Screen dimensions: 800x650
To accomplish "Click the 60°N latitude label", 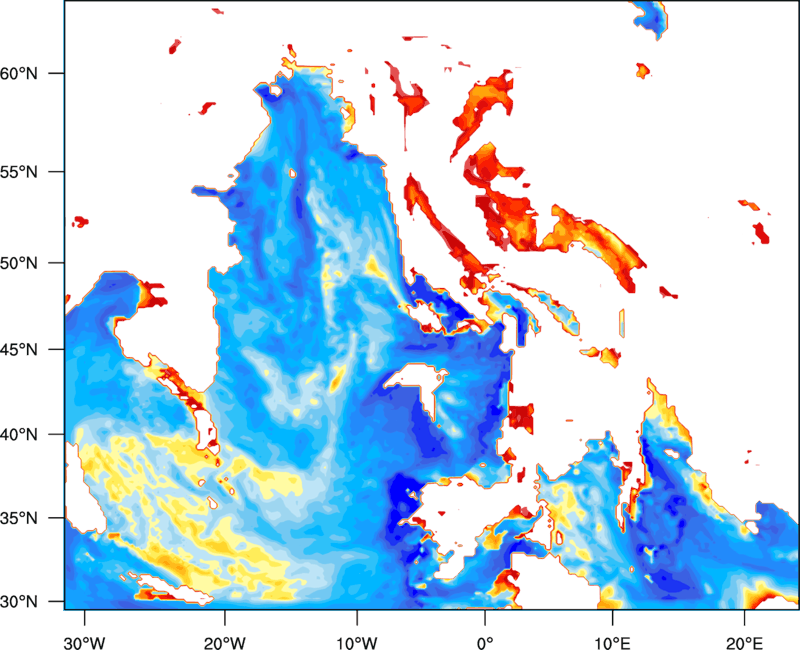I will coord(19,73).
